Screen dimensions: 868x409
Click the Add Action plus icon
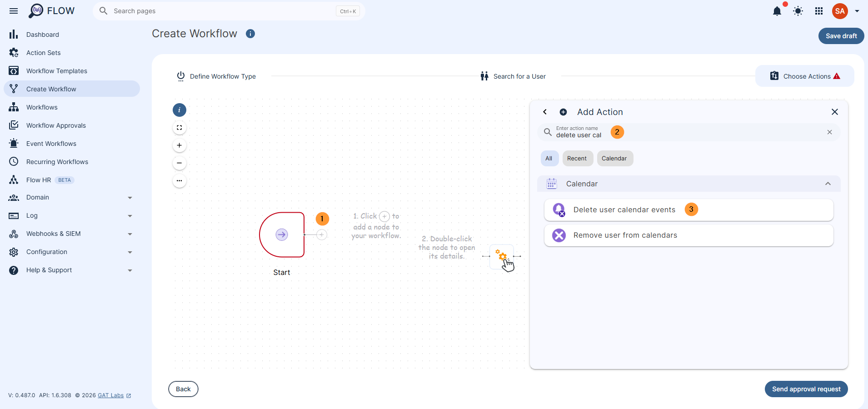pyautogui.click(x=563, y=112)
